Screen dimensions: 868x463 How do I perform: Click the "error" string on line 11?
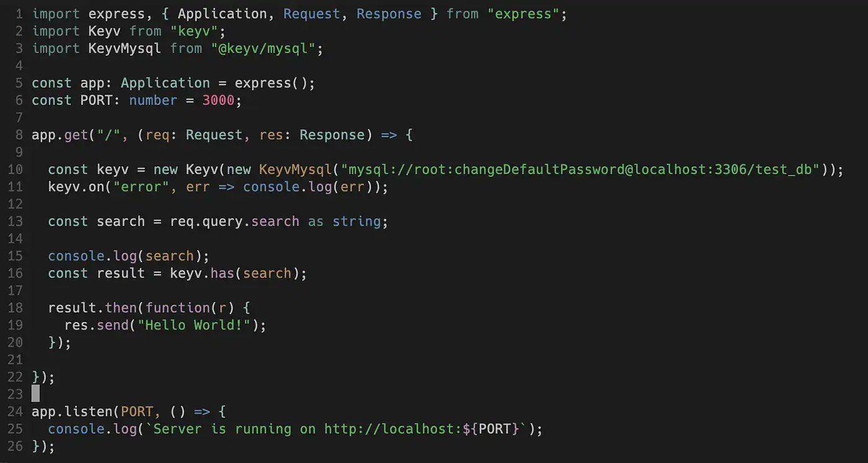[x=141, y=187]
